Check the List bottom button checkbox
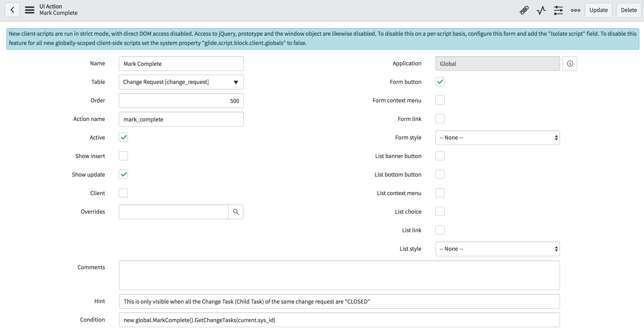This screenshot has height=330, width=644. 440,174
